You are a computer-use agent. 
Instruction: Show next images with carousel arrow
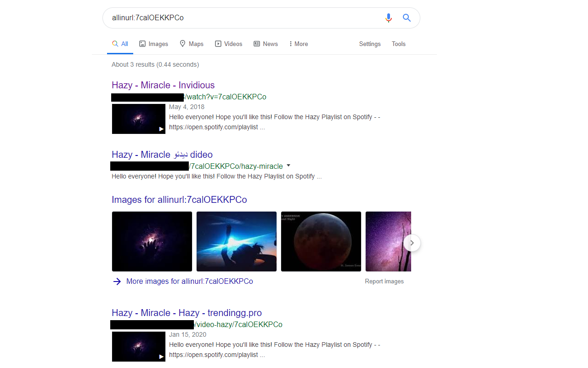click(412, 243)
